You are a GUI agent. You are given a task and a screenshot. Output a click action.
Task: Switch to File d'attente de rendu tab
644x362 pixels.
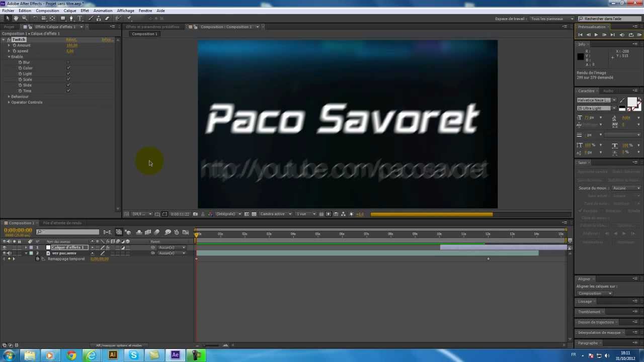tap(62, 223)
